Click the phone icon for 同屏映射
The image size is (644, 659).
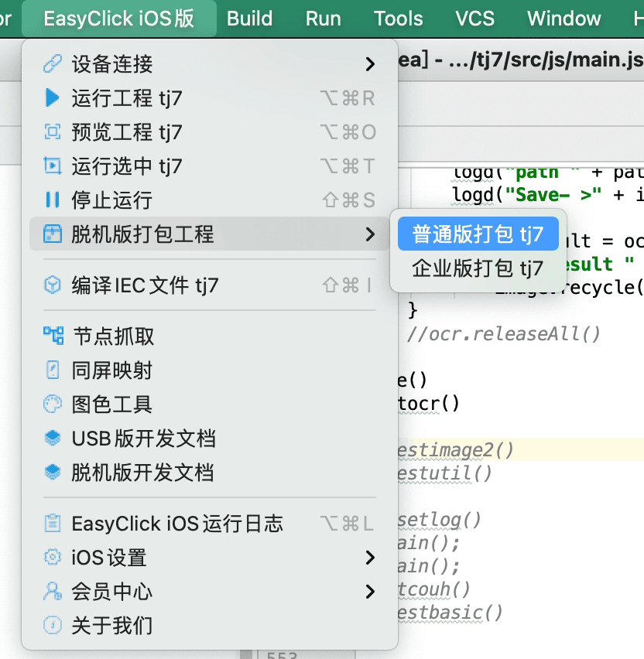coord(53,370)
